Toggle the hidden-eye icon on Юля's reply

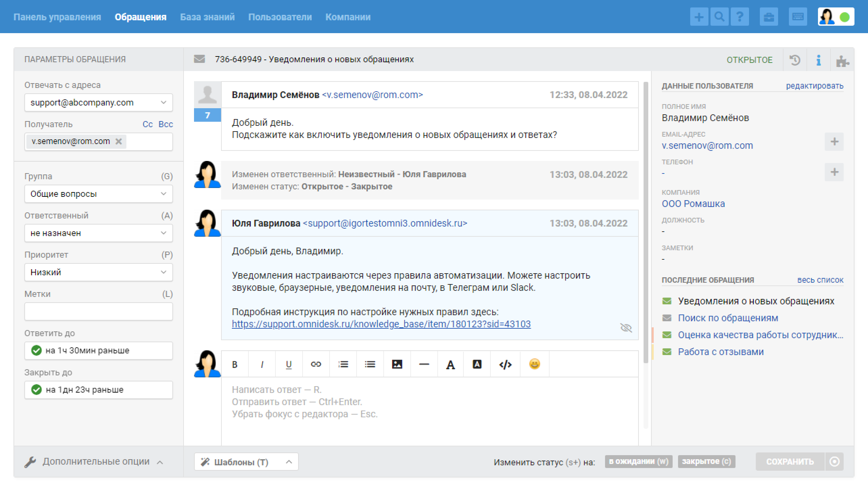tap(626, 327)
